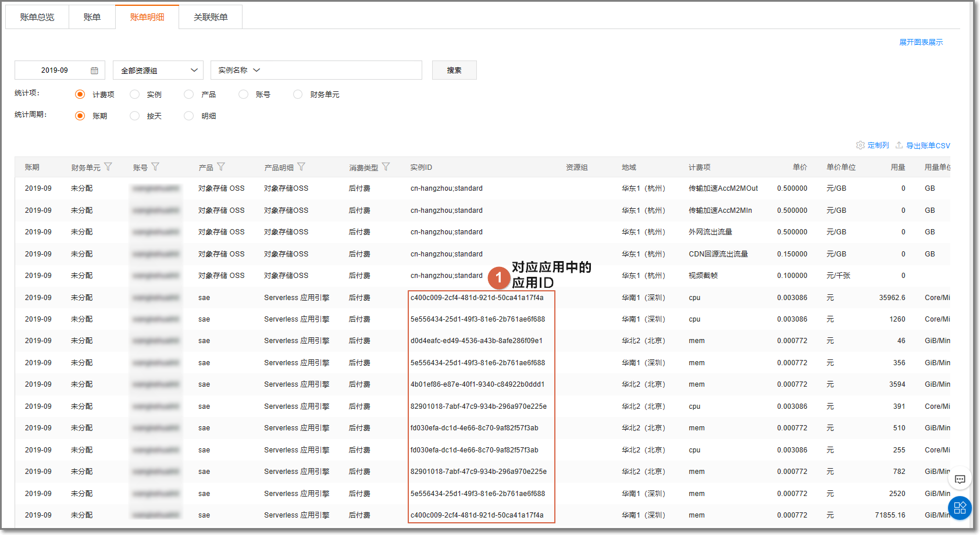Viewport: 980px width, 535px height.
Task: Click 传输加速AccM2MIn billing item cell
Action: coord(721,211)
